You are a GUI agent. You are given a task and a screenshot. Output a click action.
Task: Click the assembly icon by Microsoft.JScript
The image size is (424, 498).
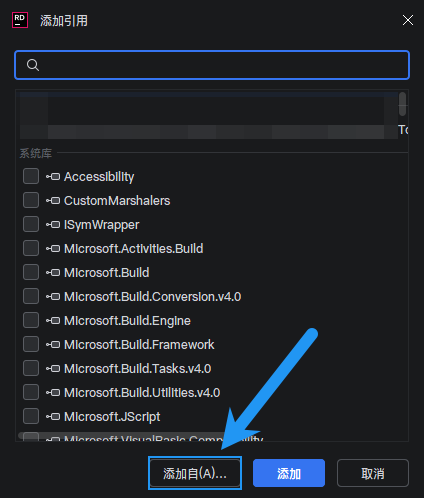pos(53,417)
